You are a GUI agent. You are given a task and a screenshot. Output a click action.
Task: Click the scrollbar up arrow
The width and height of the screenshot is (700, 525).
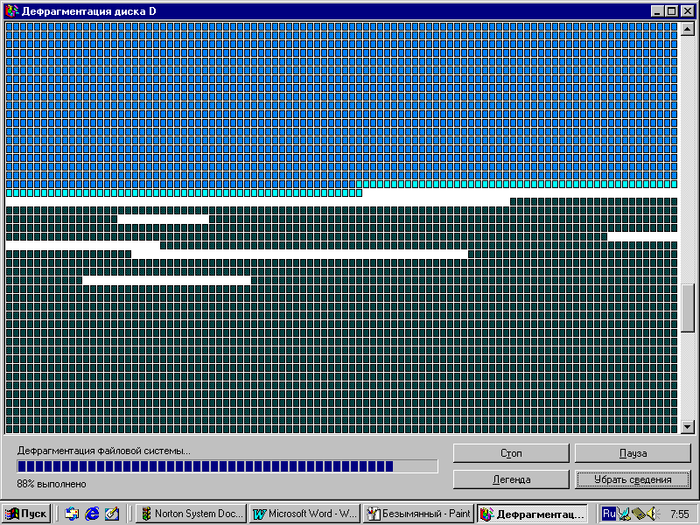coord(687,29)
